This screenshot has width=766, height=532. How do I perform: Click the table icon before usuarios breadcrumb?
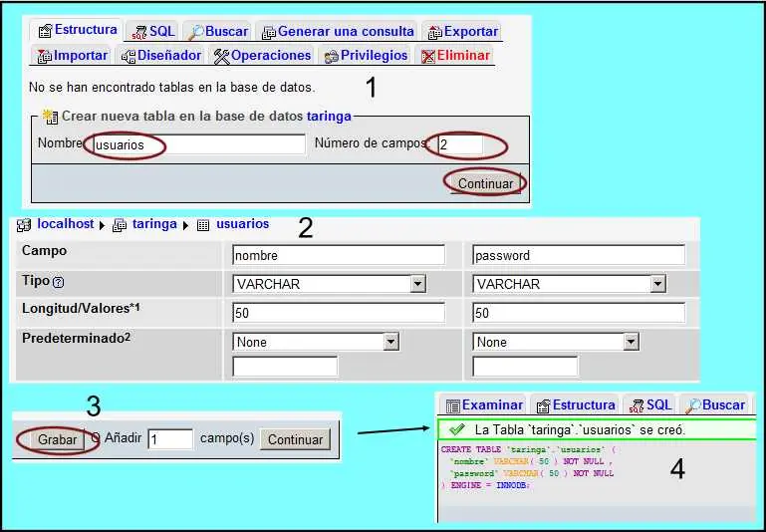203,225
